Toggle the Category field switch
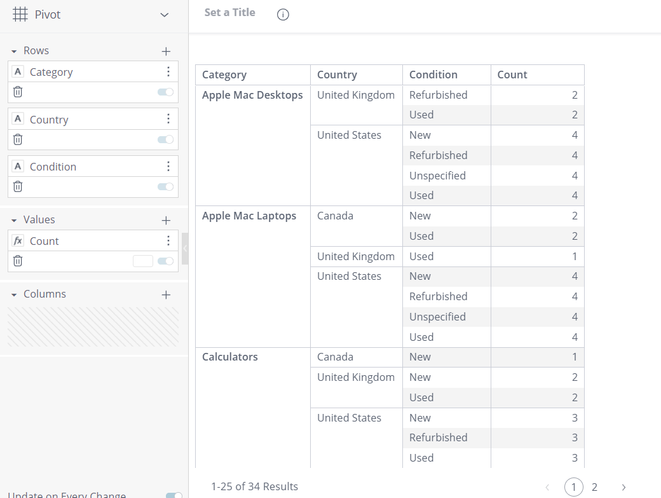The height and width of the screenshot is (498, 661). (x=165, y=92)
